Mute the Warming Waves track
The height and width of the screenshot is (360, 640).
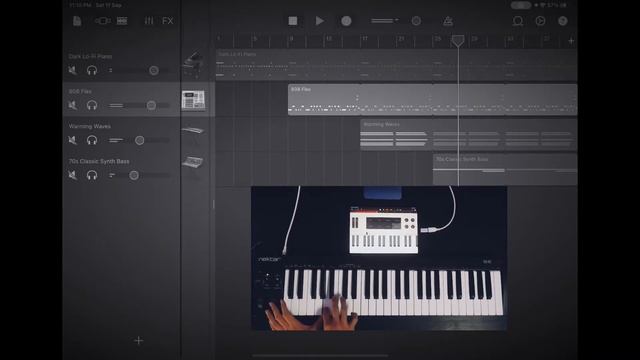point(73,140)
